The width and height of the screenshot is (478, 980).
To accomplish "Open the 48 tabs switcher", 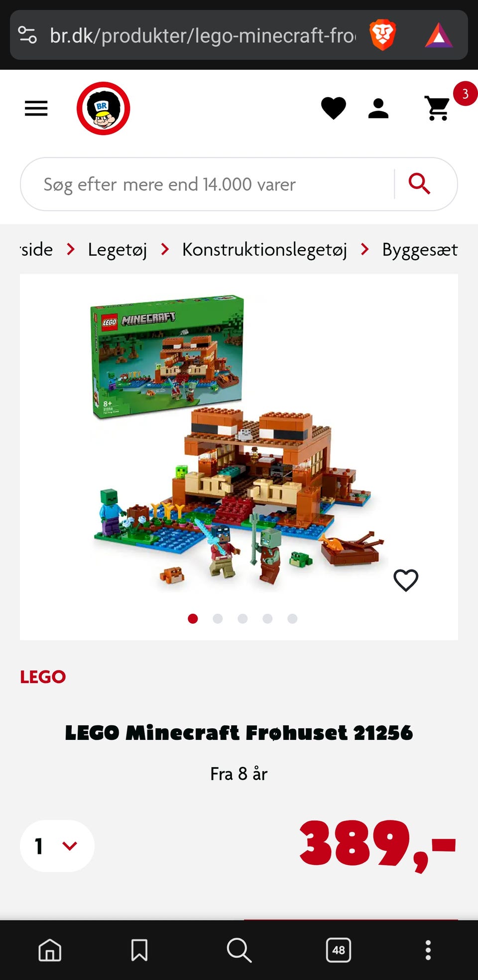I will 339,950.
